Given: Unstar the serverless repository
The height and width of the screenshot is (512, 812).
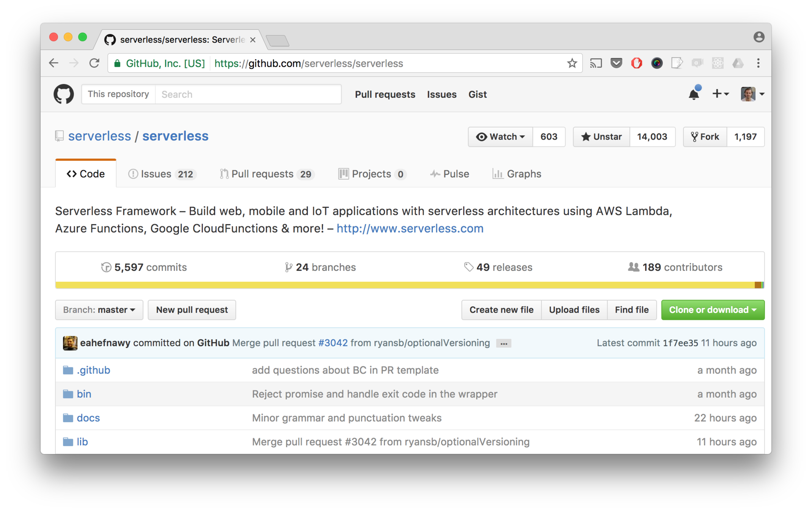Looking at the screenshot, I should click(x=602, y=137).
